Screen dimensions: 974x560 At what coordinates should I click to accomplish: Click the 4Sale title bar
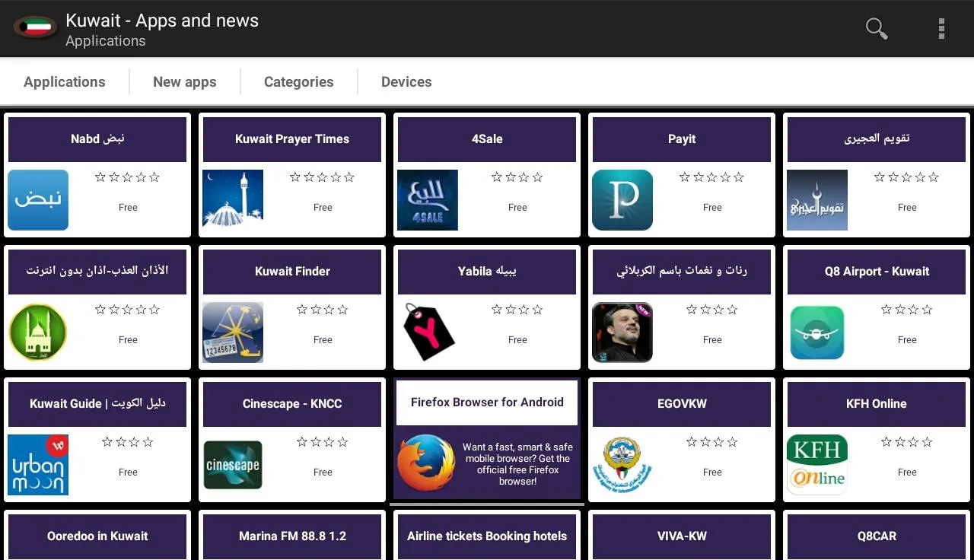[x=487, y=139]
